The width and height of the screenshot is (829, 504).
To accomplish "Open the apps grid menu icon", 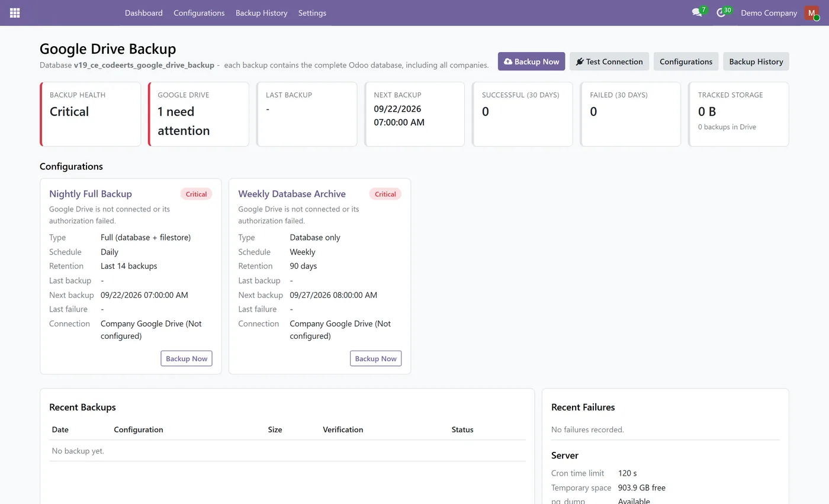I will point(15,12).
